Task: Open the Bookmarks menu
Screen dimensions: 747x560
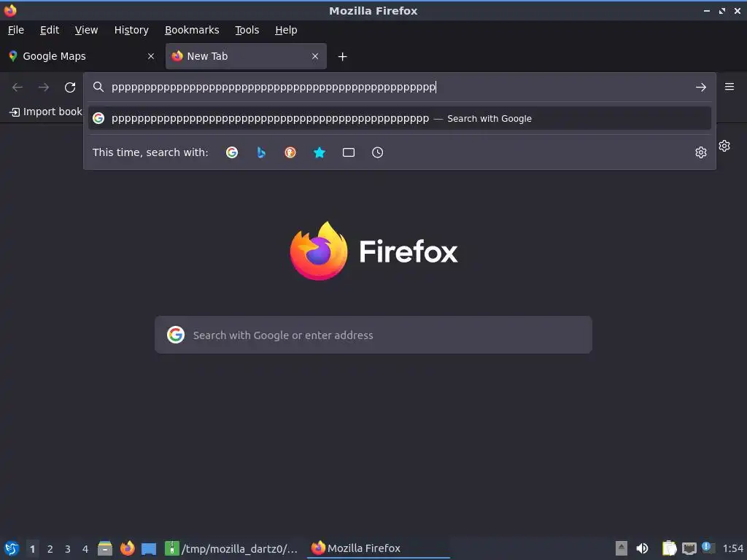Action: coord(192,30)
